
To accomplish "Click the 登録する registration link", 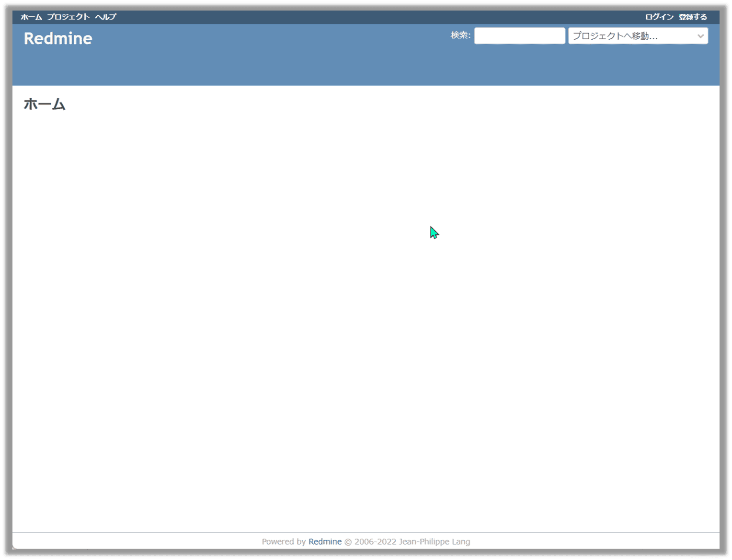I will (x=692, y=17).
